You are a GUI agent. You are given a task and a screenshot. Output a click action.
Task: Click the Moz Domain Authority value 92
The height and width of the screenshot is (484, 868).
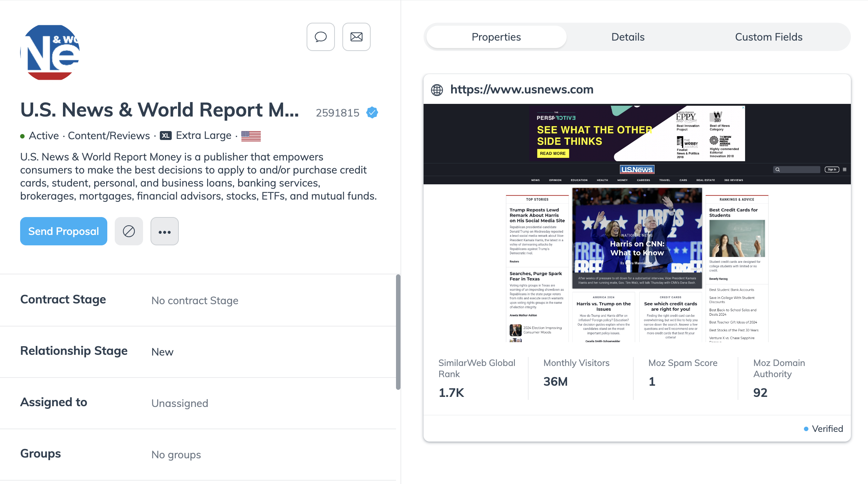[760, 393]
